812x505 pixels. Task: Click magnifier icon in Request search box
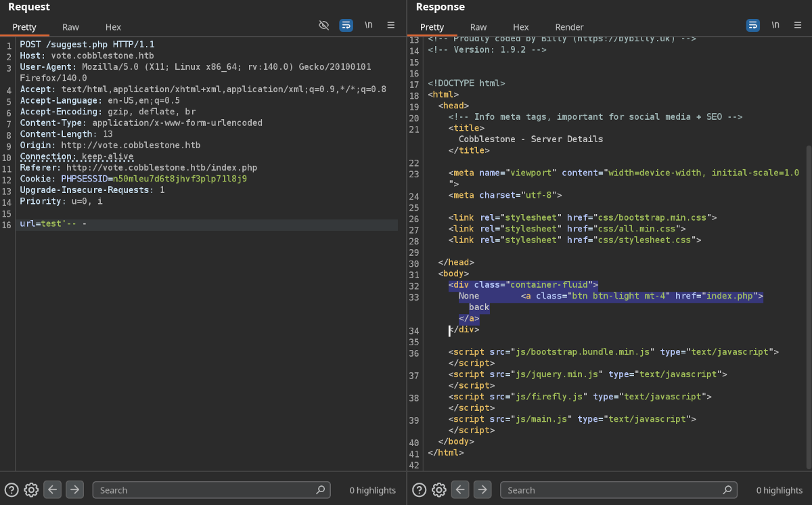[320, 489]
